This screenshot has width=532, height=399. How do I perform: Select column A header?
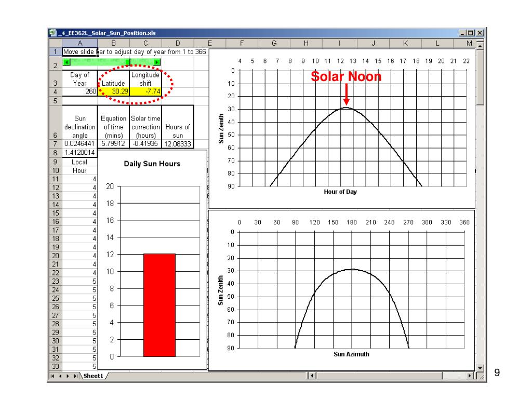click(79, 43)
